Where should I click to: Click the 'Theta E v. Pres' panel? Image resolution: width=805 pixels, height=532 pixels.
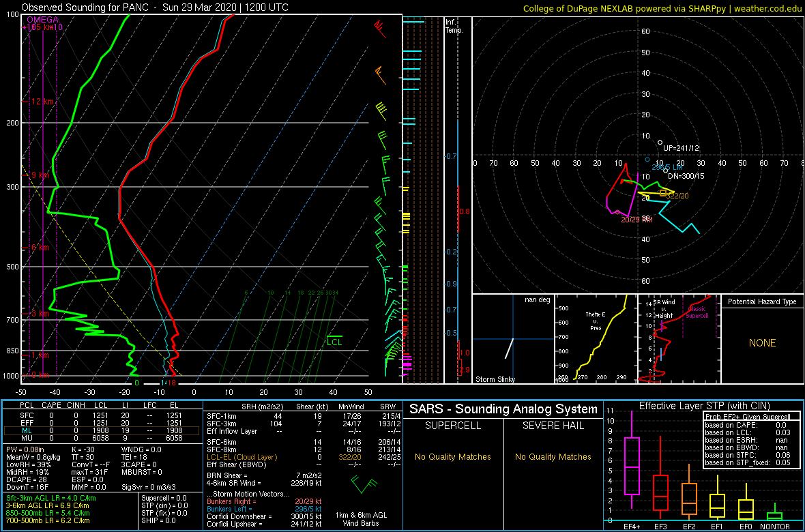coord(595,340)
